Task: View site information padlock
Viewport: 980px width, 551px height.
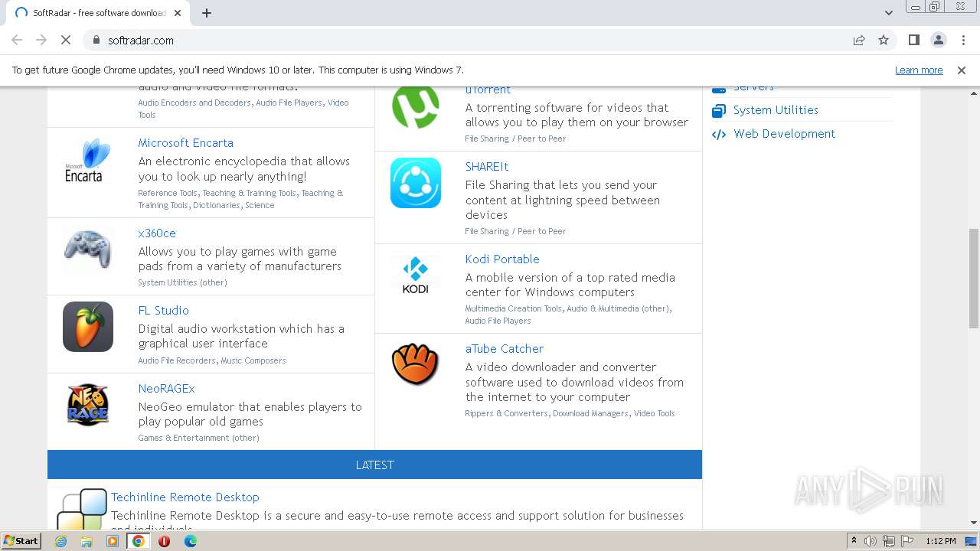Action: (x=96, y=40)
